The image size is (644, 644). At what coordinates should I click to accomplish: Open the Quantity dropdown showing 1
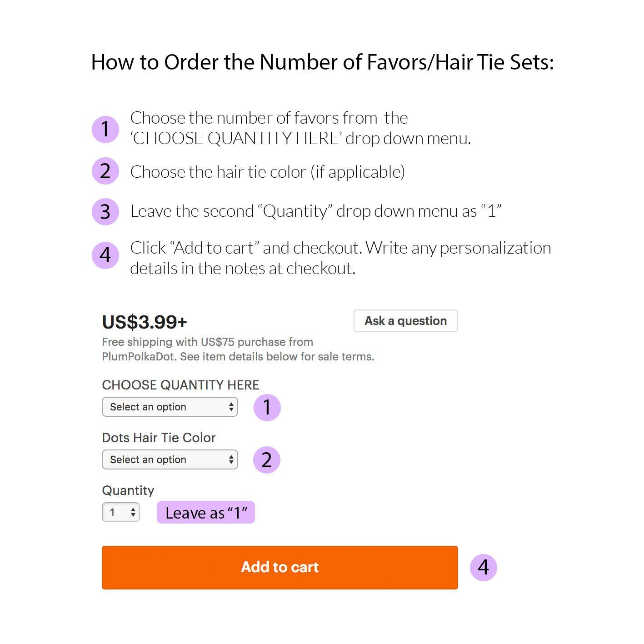[x=120, y=512]
